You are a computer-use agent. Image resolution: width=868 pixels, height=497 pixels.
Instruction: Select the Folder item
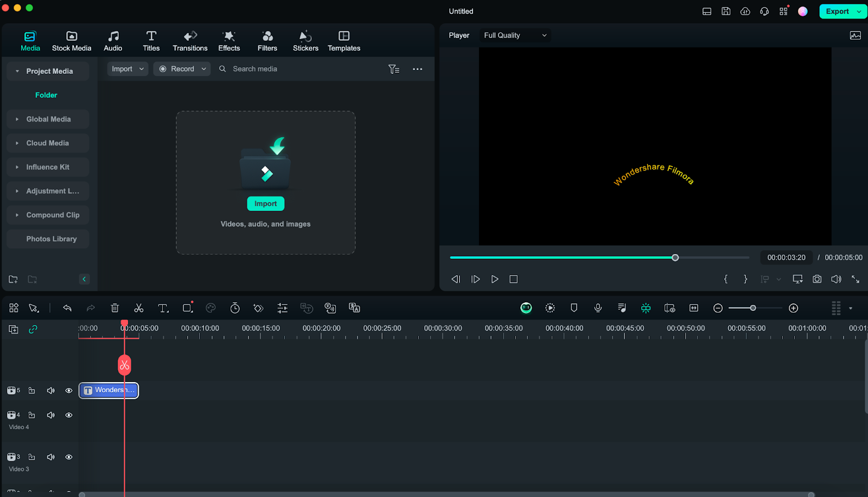pos(46,95)
